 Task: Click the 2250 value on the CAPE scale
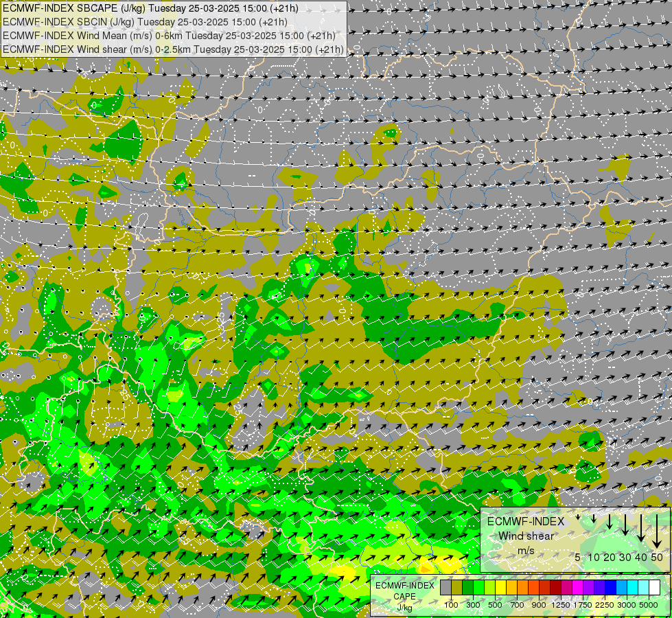coord(605,605)
